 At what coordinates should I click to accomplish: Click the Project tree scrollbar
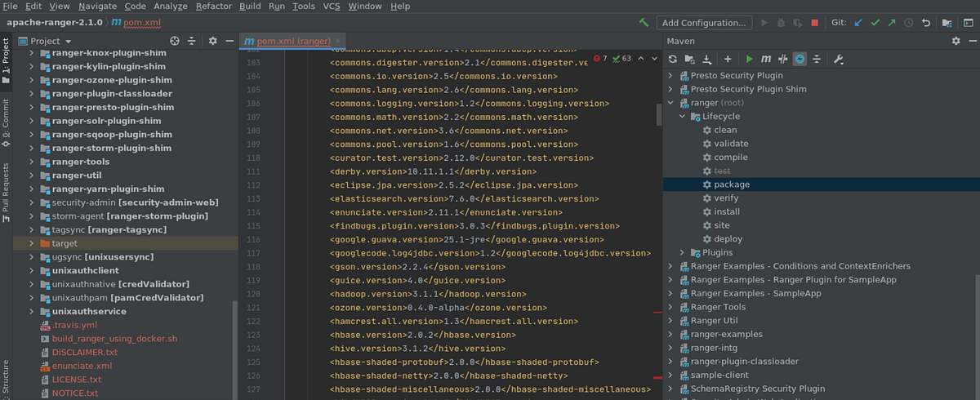point(235,349)
